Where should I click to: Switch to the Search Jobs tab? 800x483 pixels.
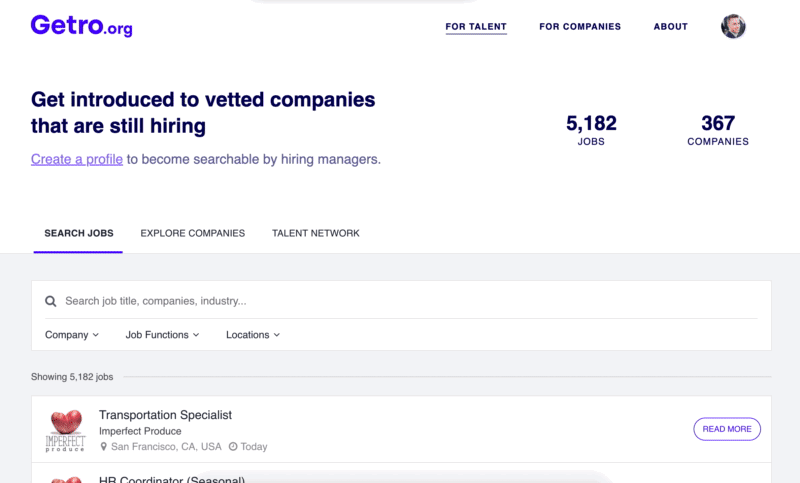[79, 234]
